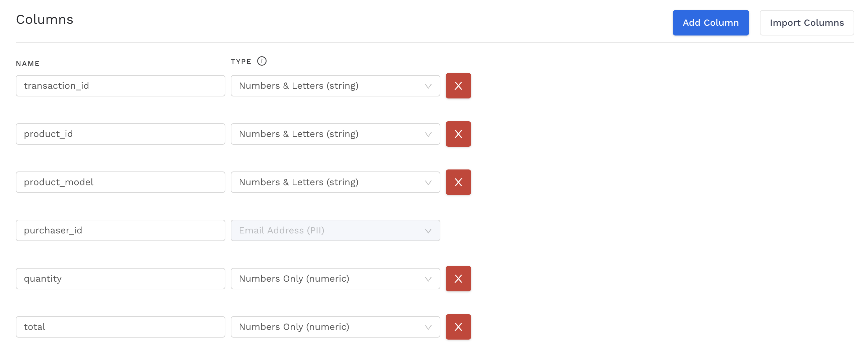Click into the product_id name field
Viewport: 868px width, 357px height.
click(x=120, y=134)
